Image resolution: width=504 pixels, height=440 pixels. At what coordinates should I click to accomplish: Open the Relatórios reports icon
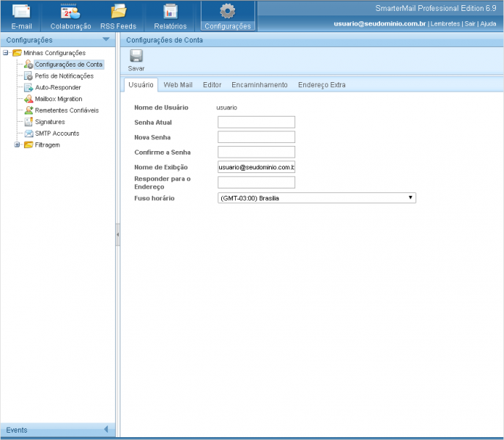click(170, 12)
